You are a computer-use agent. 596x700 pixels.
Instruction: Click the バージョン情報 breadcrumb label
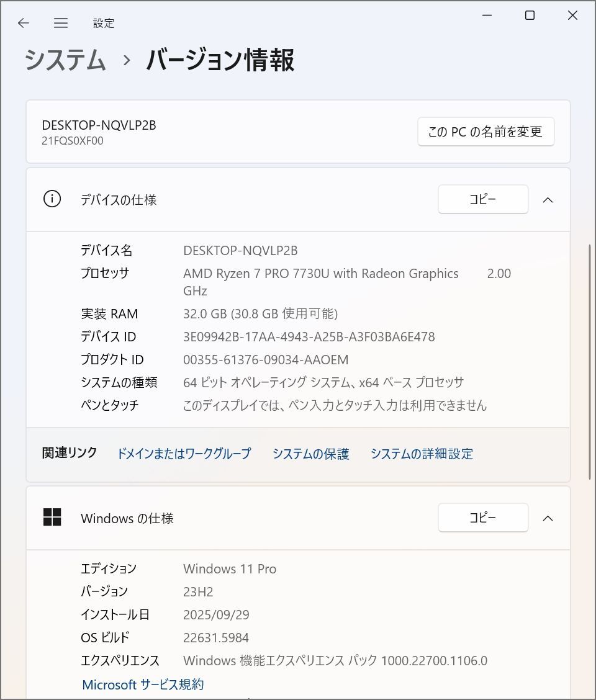click(x=220, y=61)
